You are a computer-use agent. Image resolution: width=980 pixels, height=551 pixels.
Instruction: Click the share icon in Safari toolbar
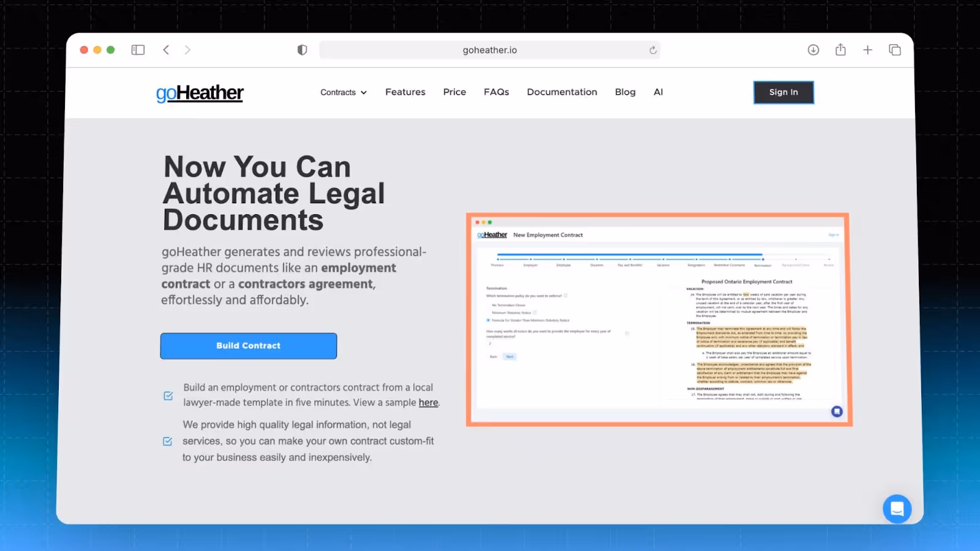(840, 50)
